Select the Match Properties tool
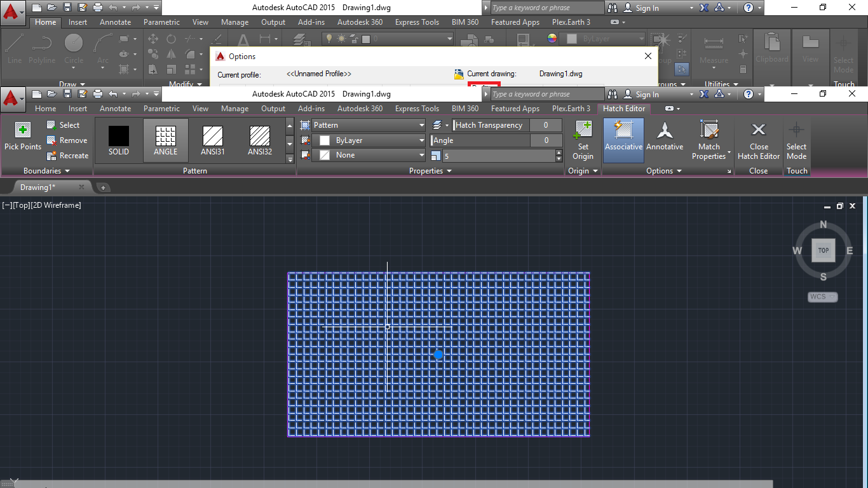This screenshot has height=488, width=868. click(x=710, y=140)
